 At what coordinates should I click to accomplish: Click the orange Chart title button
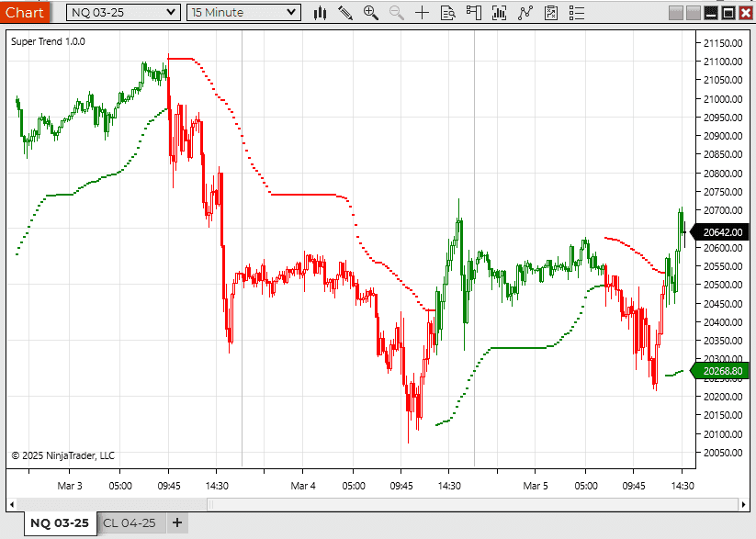coord(25,12)
